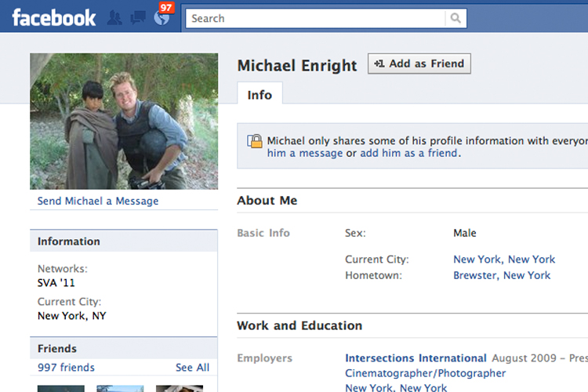Image resolution: width=588 pixels, height=392 pixels.
Task: Click the Basic Info label
Action: point(263,233)
